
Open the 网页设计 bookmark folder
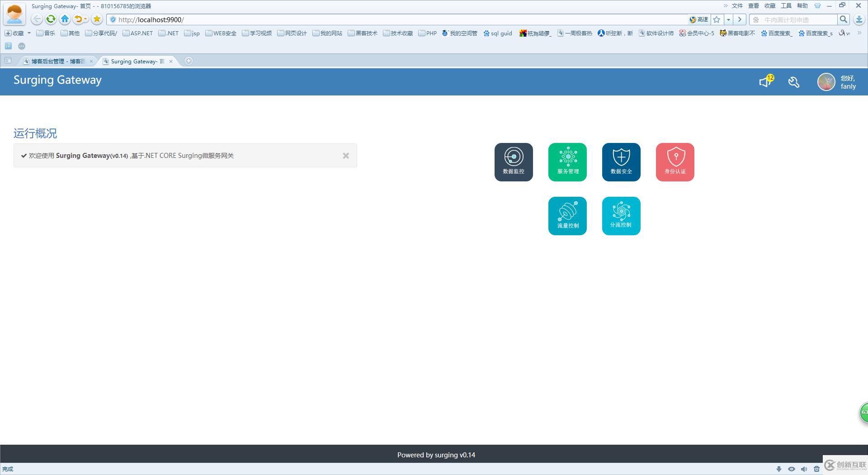point(292,33)
